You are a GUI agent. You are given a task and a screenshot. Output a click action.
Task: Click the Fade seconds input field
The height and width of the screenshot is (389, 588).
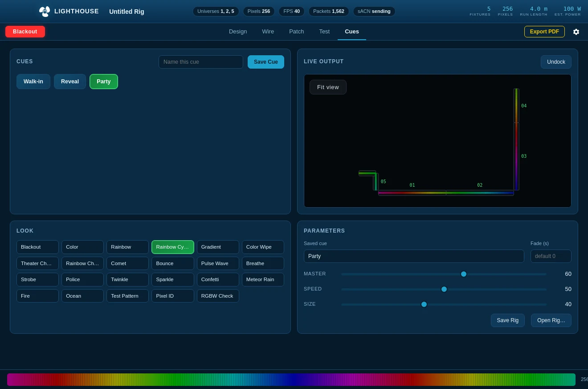[551, 256]
